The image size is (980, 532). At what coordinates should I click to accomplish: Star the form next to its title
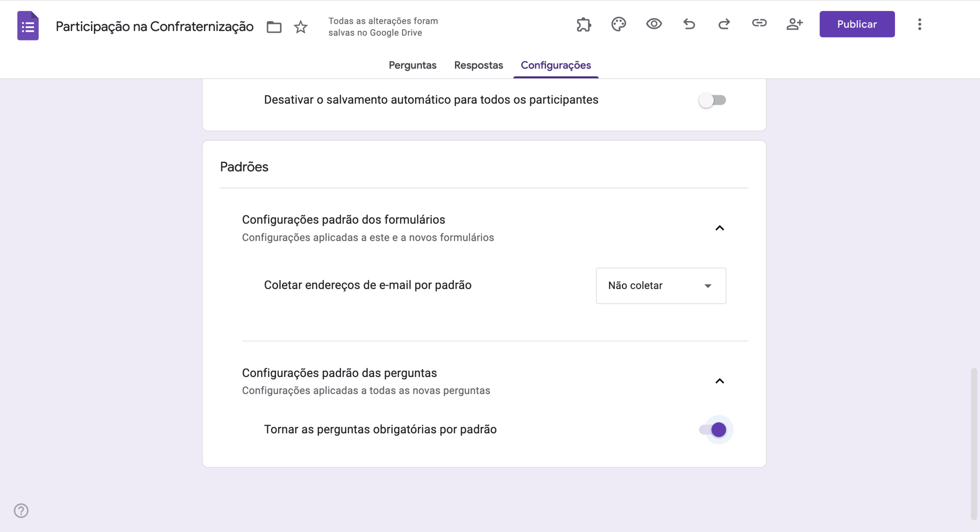(x=301, y=27)
